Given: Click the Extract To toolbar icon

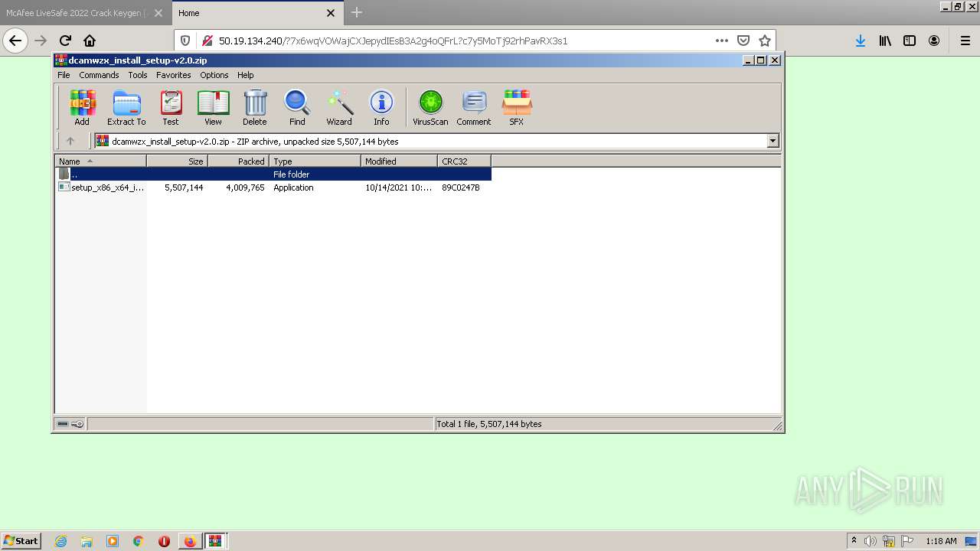Looking at the screenshot, I should pos(126,107).
